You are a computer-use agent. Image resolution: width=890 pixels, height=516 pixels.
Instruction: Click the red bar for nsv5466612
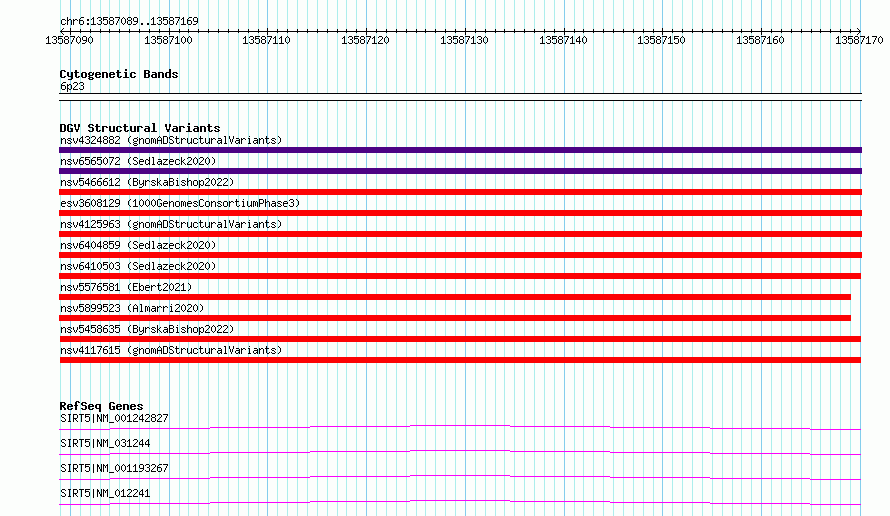[460, 192]
